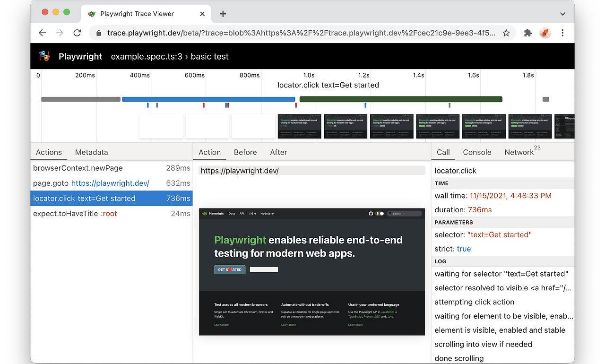The image size is (605, 364).
Task: Click the blue page.goto bar in timeline
Action: point(208,99)
